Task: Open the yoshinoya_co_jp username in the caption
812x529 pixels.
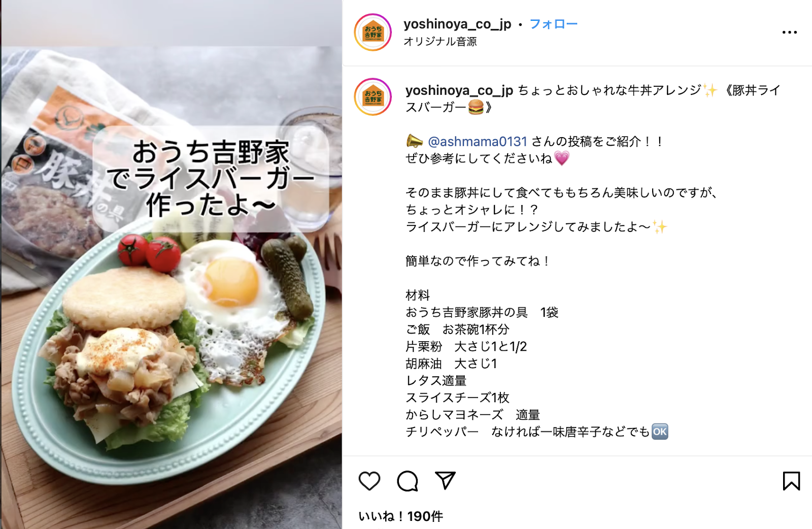Action: click(x=459, y=90)
